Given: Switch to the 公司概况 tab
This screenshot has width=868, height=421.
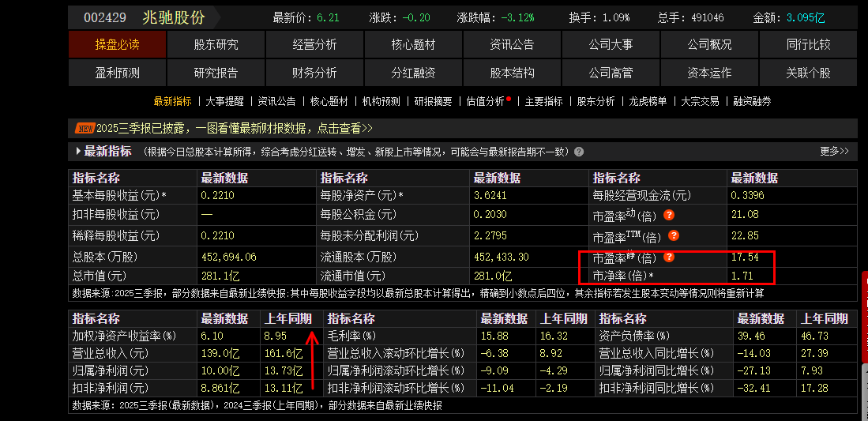Looking at the screenshot, I should coord(710,44).
